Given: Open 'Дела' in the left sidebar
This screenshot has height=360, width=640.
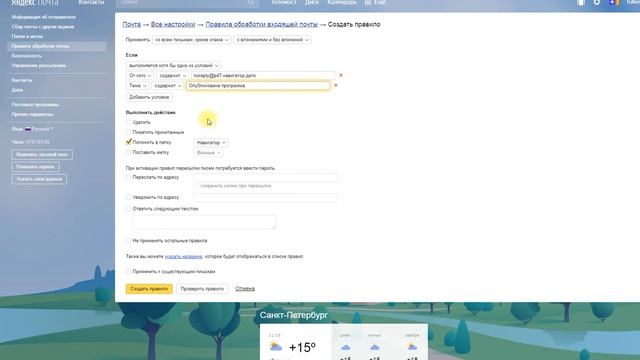Looking at the screenshot, I should point(17,90).
